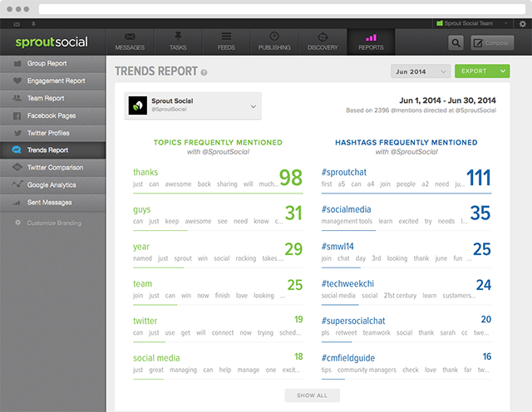The width and height of the screenshot is (532, 412).
Task: Click the Engagement Report heart icon
Action: [17, 81]
